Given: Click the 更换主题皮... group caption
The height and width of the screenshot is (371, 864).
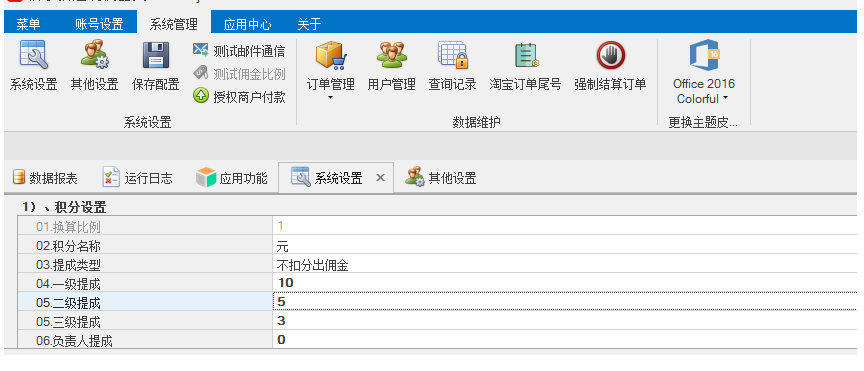Looking at the screenshot, I should 703,122.
